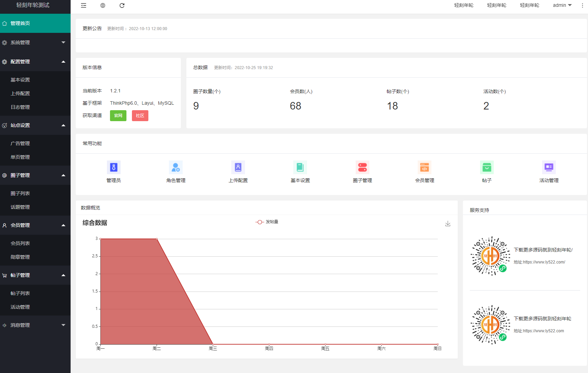This screenshot has height=373, width=588.
Task: Click the red 社区 button
Action: pos(140,116)
